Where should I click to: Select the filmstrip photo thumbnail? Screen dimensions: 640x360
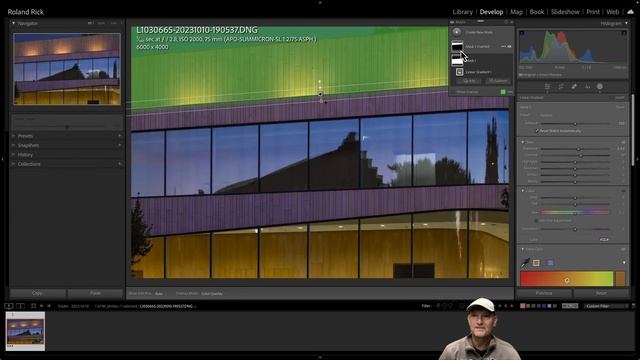point(25,331)
